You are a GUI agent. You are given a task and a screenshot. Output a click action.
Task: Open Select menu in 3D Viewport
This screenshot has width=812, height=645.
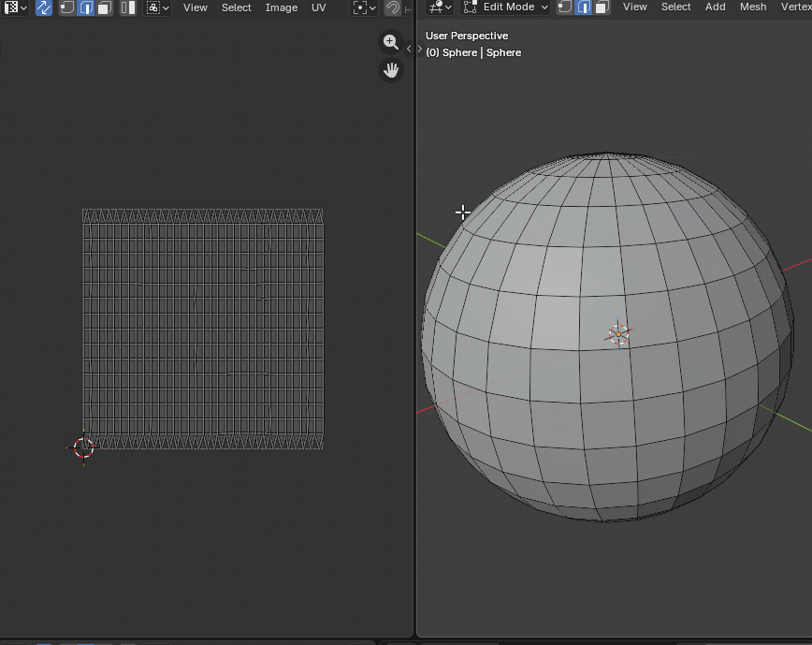pos(675,7)
